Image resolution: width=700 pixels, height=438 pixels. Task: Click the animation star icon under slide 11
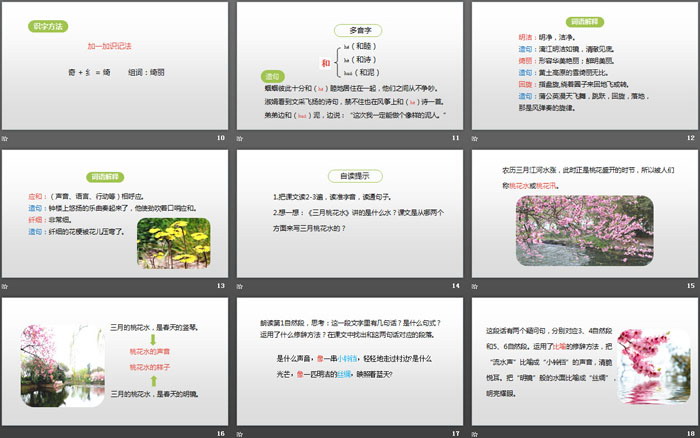(242, 138)
